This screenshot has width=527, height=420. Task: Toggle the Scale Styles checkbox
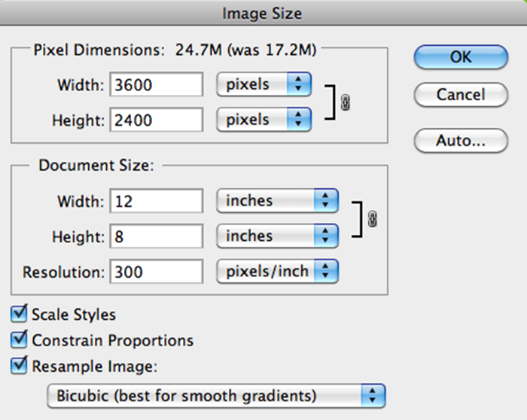coord(19,313)
